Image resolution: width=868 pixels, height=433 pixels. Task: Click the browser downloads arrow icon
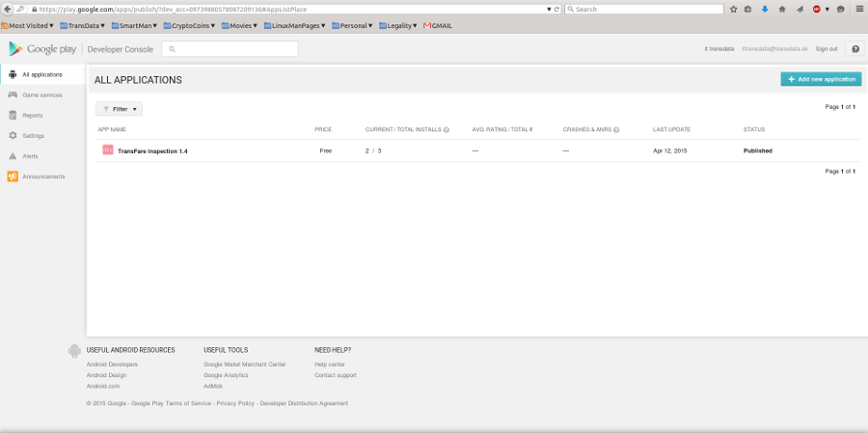[x=765, y=9]
